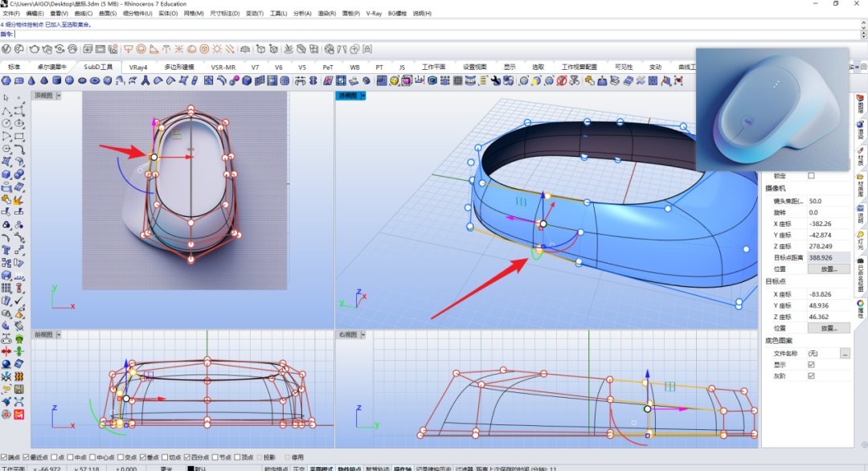868x471 pixels.
Task: Select the V-Ray sphere light icon
Action: click(x=141, y=49)
